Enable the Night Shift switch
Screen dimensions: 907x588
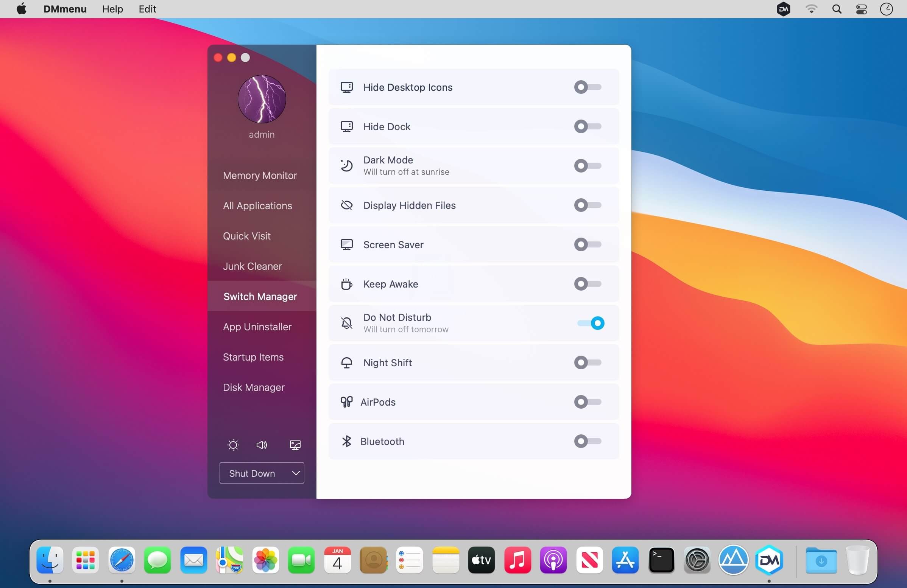click(587, 362)
